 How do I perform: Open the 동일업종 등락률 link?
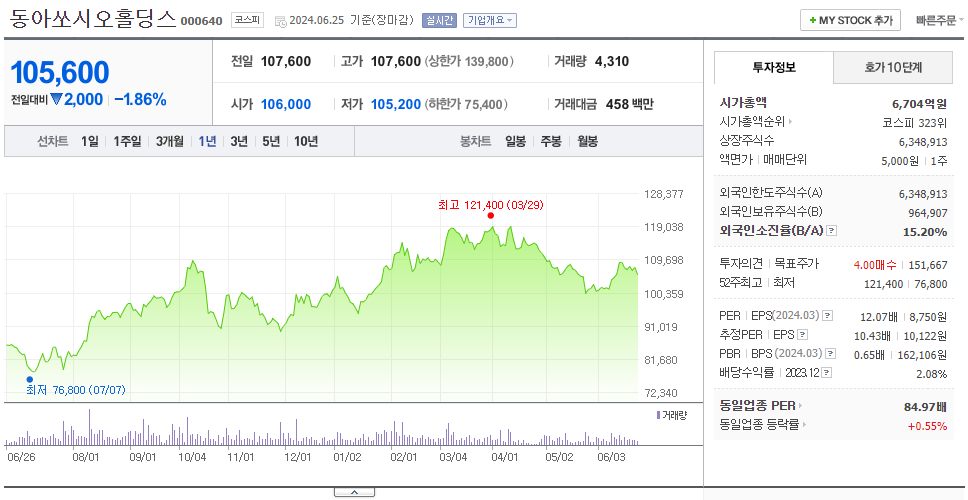(759, 425)
